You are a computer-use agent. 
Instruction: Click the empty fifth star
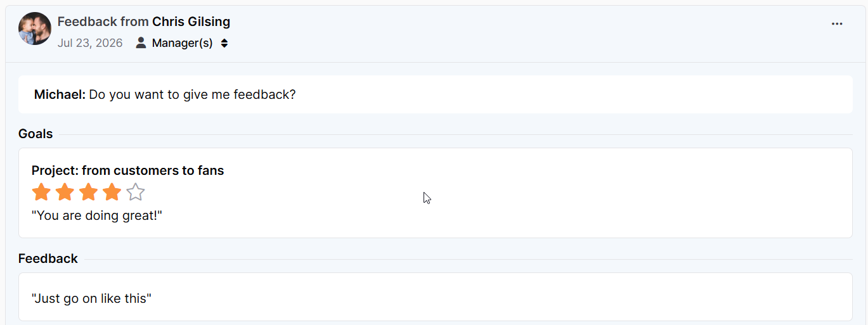[135, 192]
